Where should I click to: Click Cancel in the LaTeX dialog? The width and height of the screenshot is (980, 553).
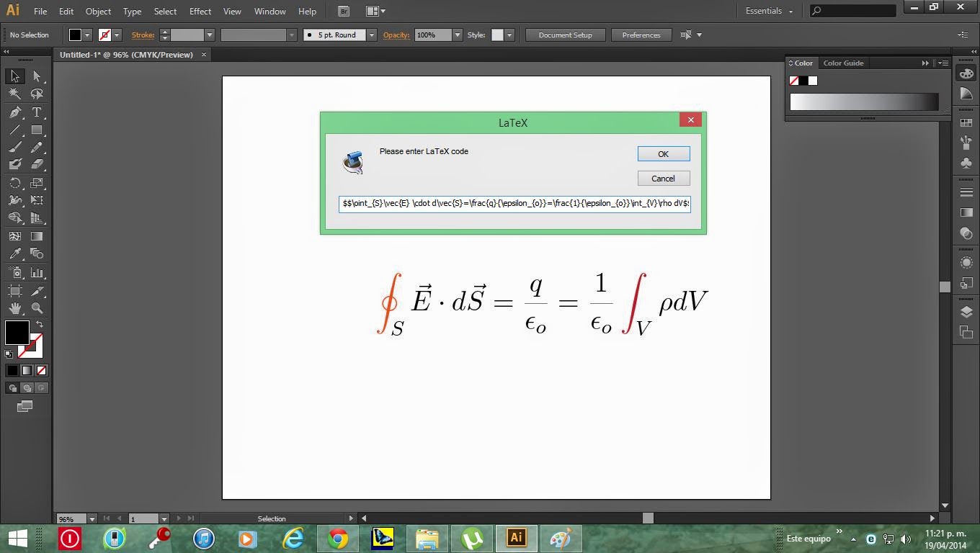tap(664, 179)
